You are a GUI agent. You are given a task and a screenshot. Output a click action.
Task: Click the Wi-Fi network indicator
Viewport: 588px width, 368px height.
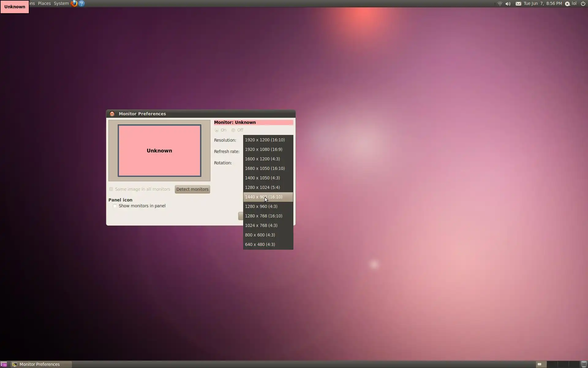tap(500, 4)
